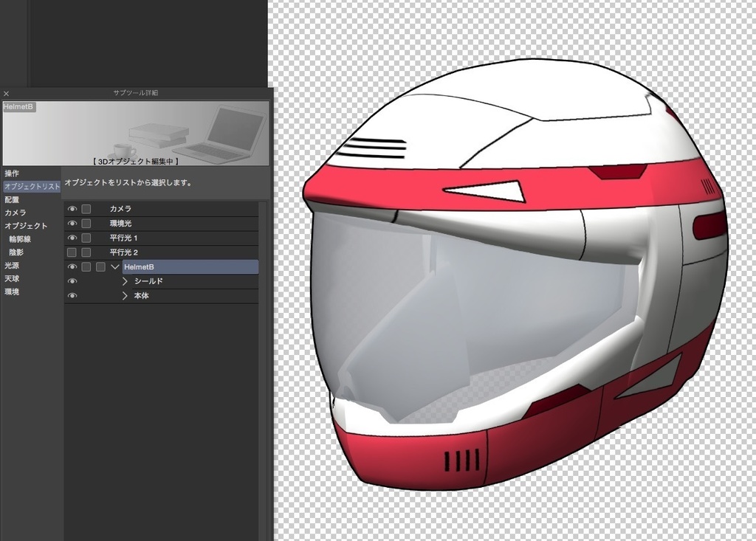Check the second box beside HelmetB chevron
This screenshot has height=541, width=756.
[100, 266]
